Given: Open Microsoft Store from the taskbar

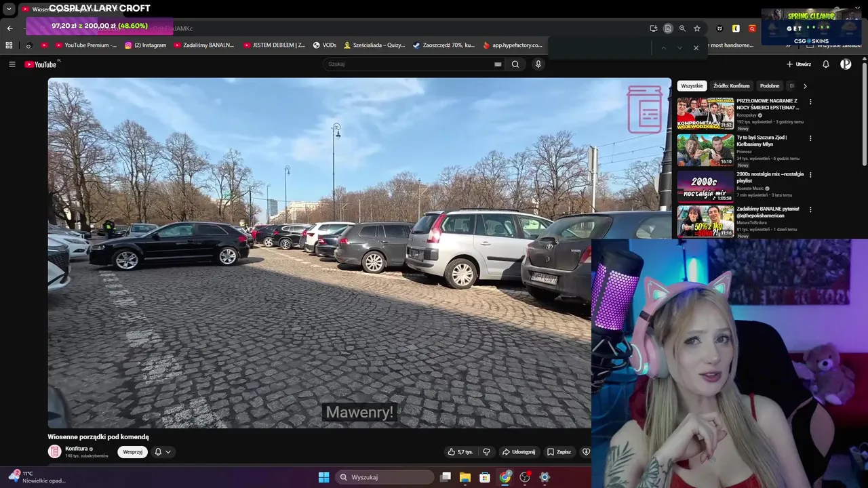Looking at the screenshot, I should [x=485, y=477].
